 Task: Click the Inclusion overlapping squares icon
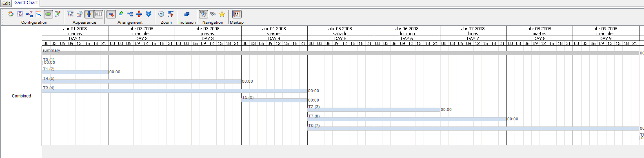point(187,14)
